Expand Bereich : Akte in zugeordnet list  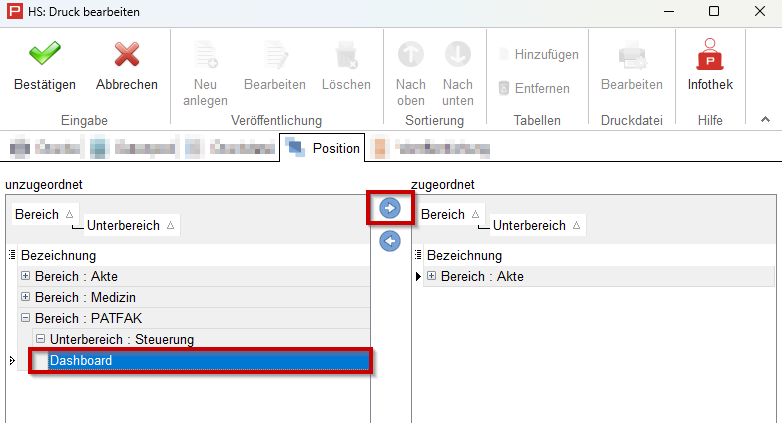point(431,276)
